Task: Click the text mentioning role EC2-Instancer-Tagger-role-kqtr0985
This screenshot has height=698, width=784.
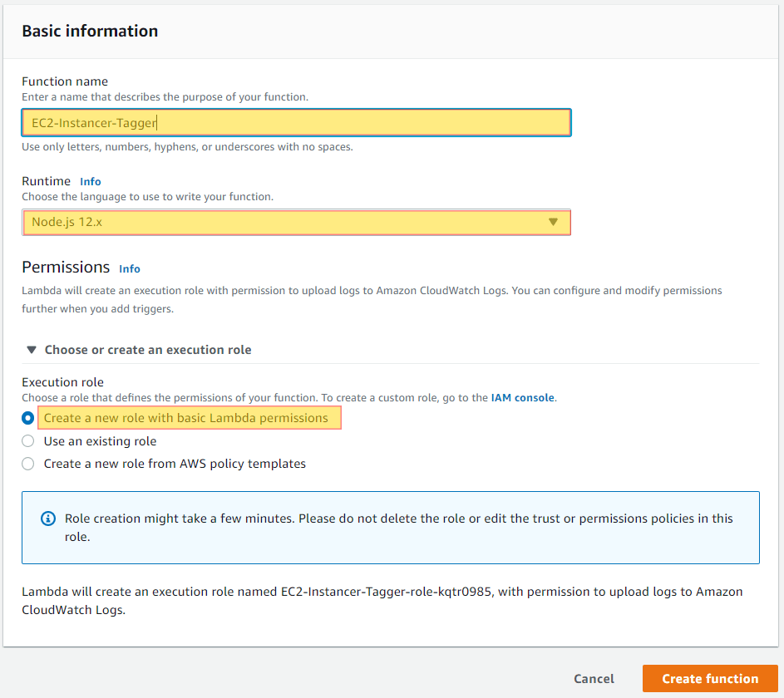Action: (x=382, y=601)
